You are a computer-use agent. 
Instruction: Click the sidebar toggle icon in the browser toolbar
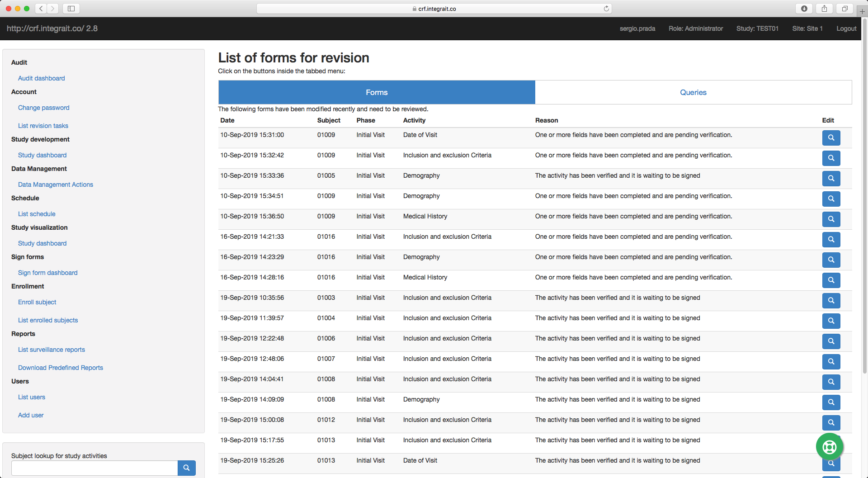point(71,8)
